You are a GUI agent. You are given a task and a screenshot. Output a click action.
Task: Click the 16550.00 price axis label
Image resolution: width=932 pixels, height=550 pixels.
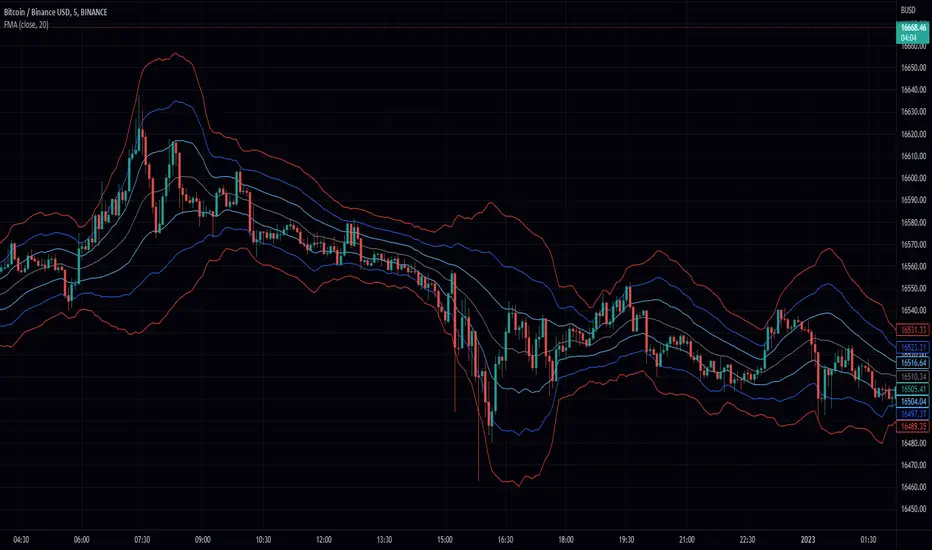[x=913, y=288]
